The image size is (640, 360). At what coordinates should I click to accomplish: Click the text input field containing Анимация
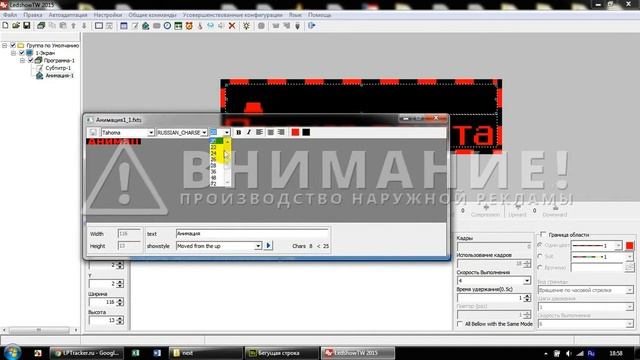252,233
